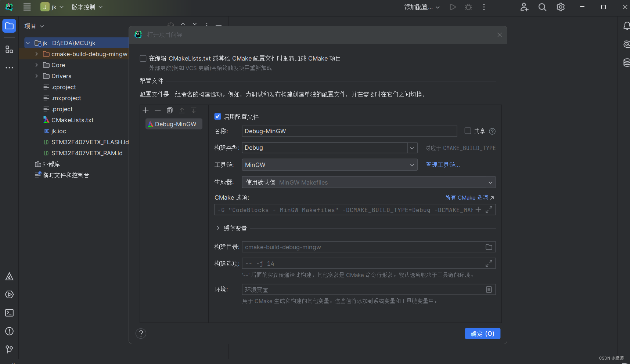Select Scratches and Consoles node
This screenshot has width=630, height=364.
point(66,175)
